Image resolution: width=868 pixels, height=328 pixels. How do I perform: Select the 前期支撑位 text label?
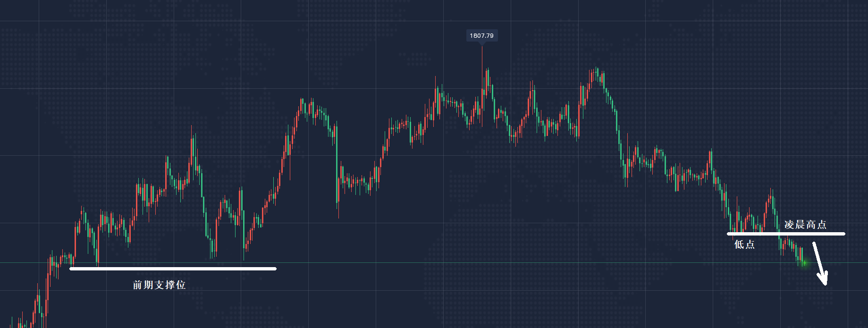click(159, 285)
